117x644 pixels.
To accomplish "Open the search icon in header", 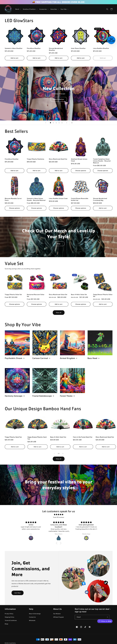I will tap(107, 9).
